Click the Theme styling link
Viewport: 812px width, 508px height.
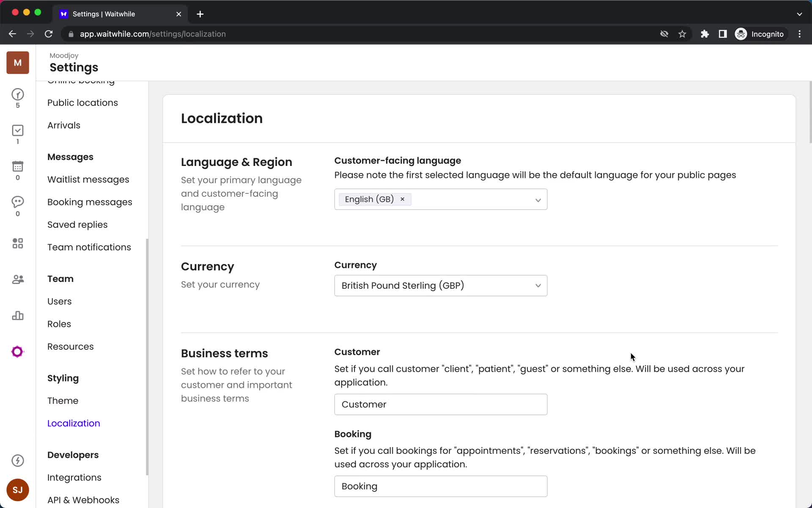[x=63, y=400]
